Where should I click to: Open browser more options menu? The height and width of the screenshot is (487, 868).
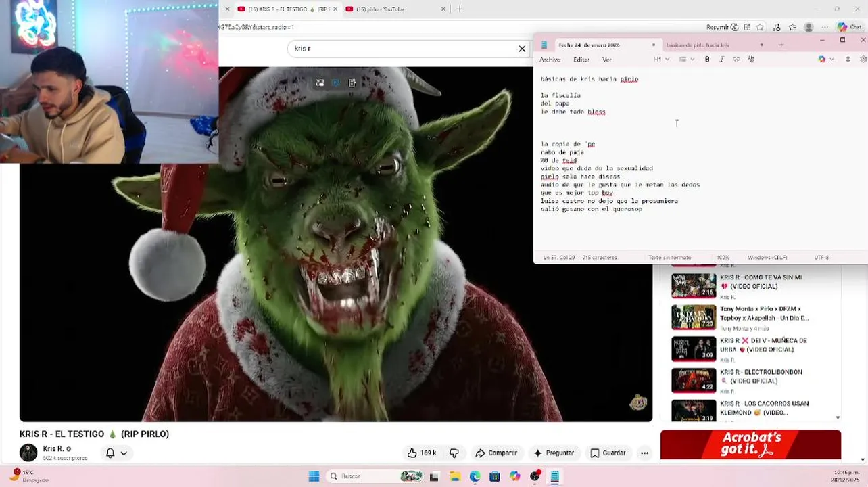pyautogui.click(x=825, y=27)
